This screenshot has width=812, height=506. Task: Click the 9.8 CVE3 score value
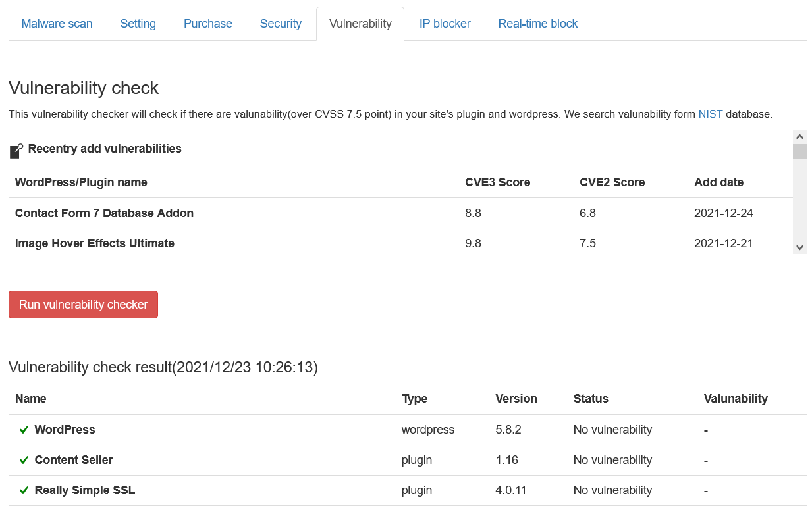click(x=473, y=243)
